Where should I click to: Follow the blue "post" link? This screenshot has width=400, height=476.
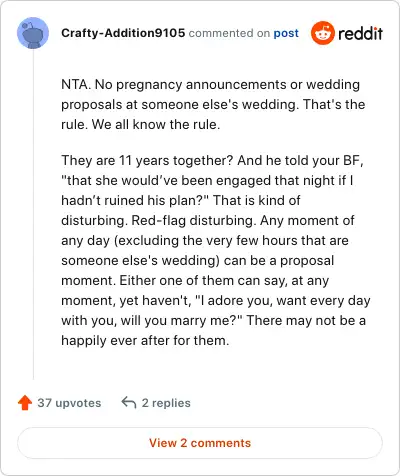[x=286, y=33]
